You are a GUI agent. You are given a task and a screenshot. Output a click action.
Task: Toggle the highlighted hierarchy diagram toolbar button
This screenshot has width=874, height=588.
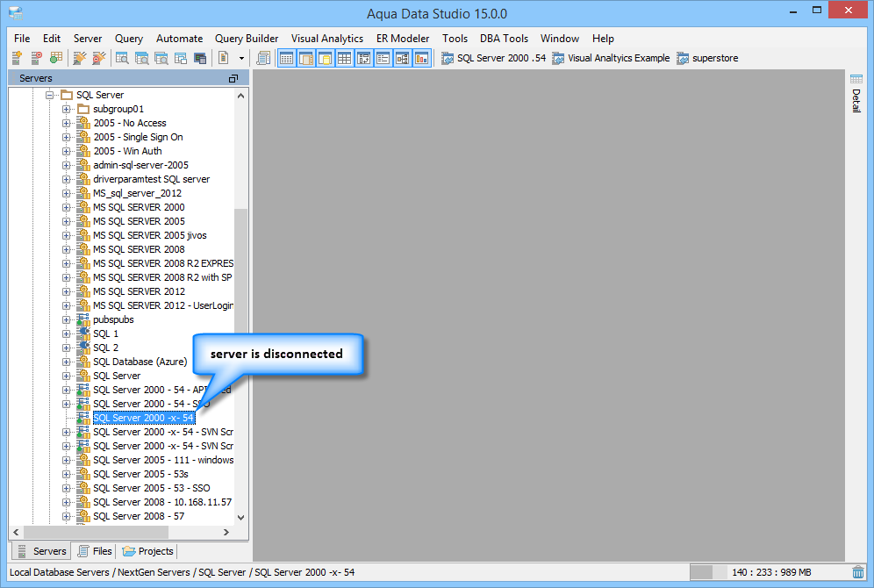coord(403,58)
